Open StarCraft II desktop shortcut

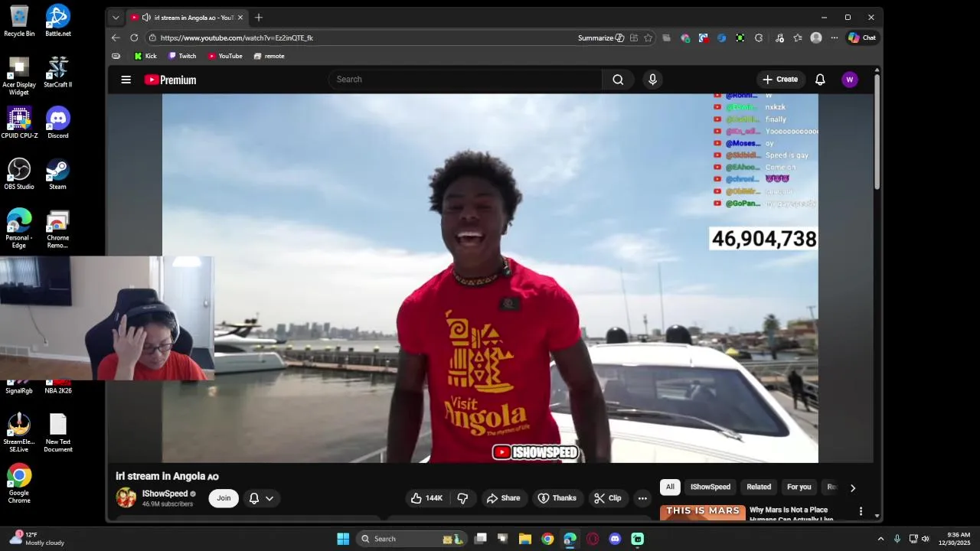58,72
